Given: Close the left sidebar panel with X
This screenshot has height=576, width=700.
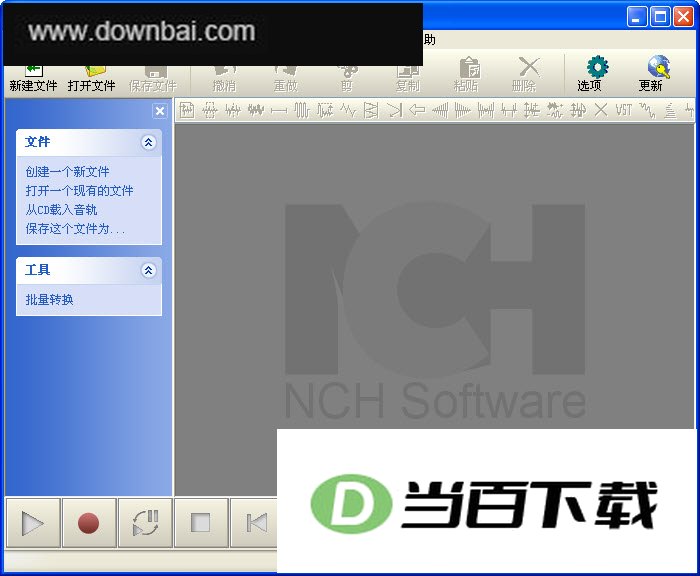Looking at the screenshot, I should 160,111.
